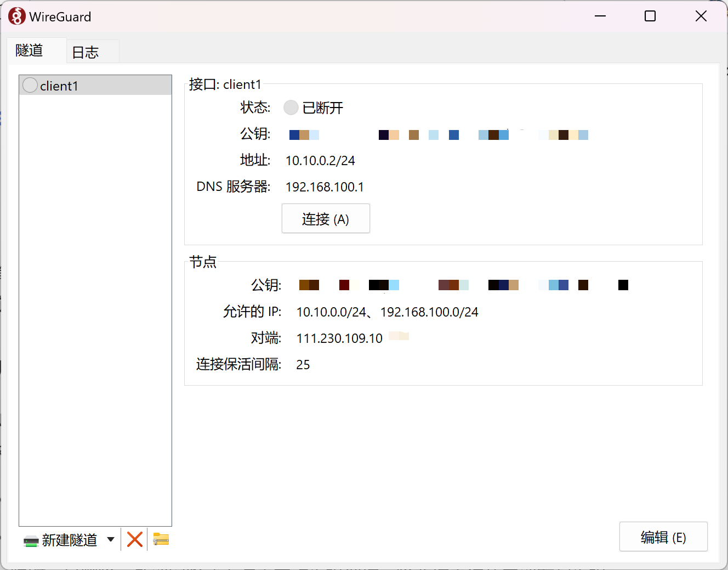Click the 接口: client1 group title
This screenshot has width=728, height=570.
tap(225, 84)
